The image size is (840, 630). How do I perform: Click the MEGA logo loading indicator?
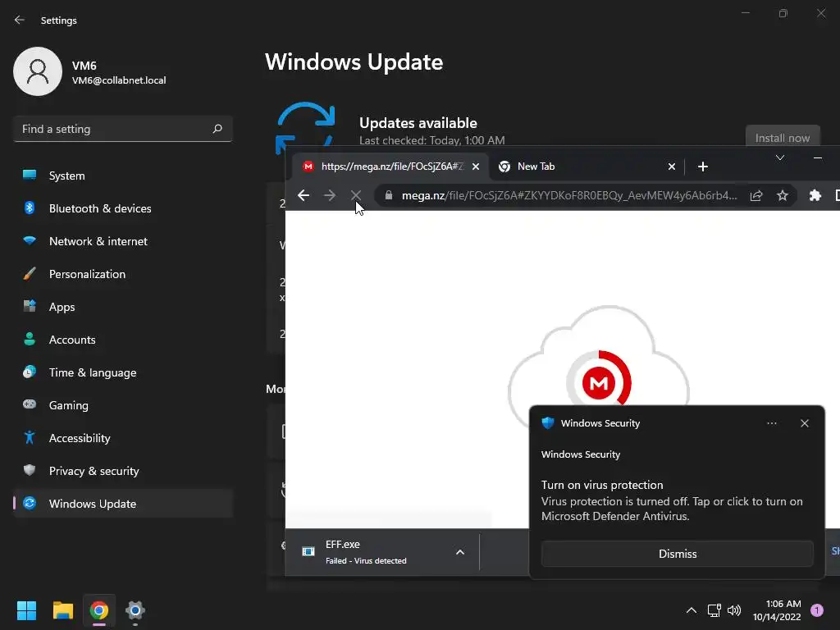point(598,382)
